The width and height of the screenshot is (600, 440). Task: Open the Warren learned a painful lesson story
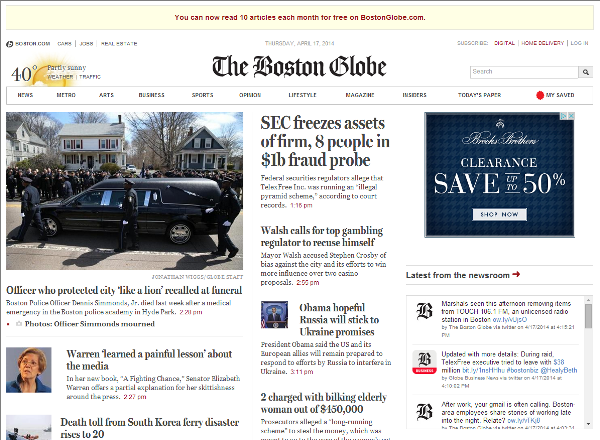point(149,360)
